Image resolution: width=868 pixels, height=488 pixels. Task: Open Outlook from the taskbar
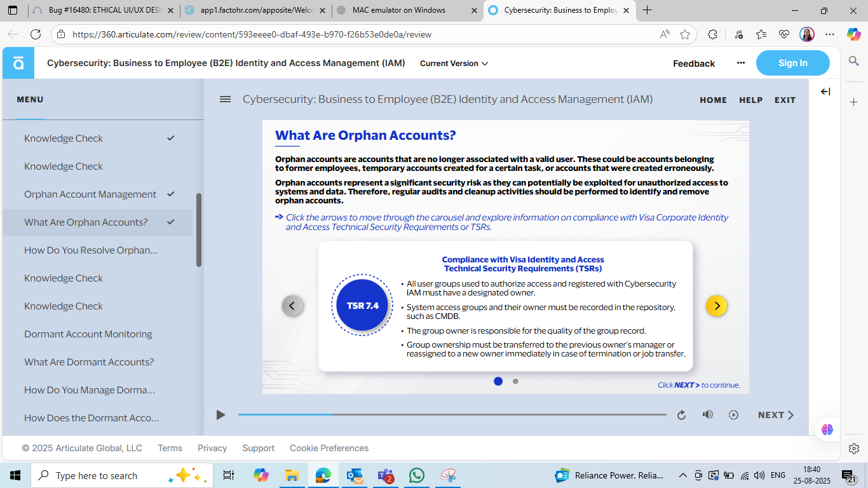pos(355,475)
